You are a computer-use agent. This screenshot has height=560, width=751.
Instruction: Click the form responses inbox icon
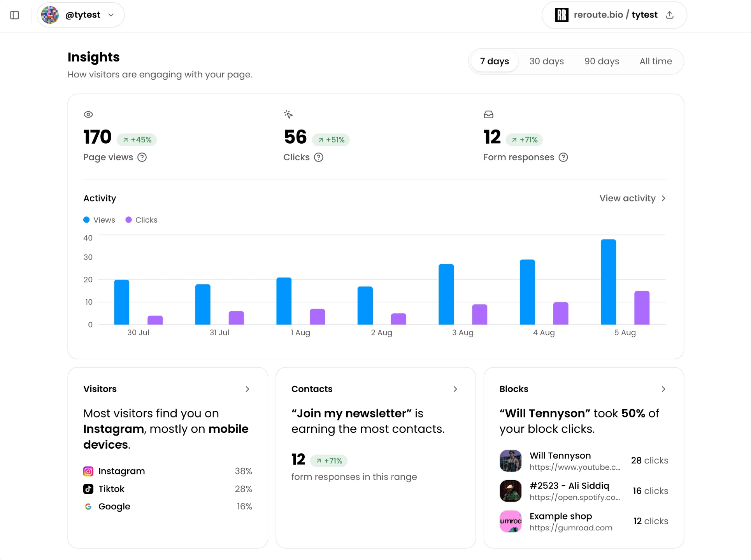[x=488, y=114]
